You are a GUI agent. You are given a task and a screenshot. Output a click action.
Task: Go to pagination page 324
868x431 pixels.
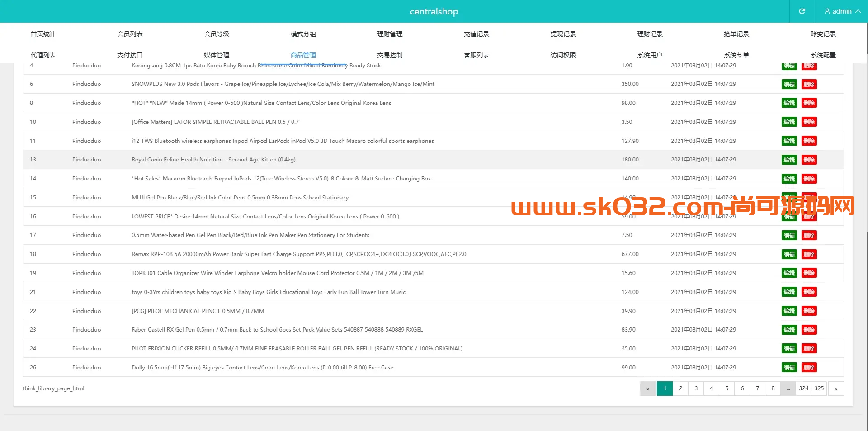point(804,388)
